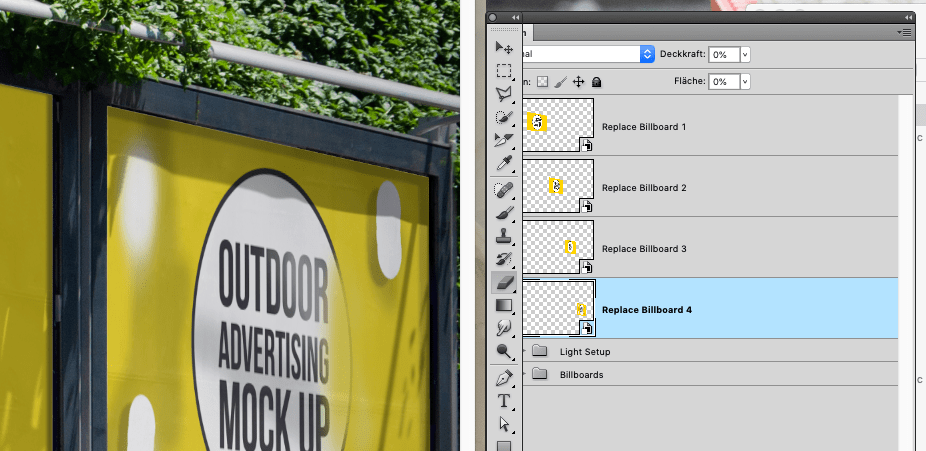Image resolution: width=926 pixels, height=451 pixels.
Task: Click Replace Billboard 1 layer thumbnail
Action: [558, 125]
